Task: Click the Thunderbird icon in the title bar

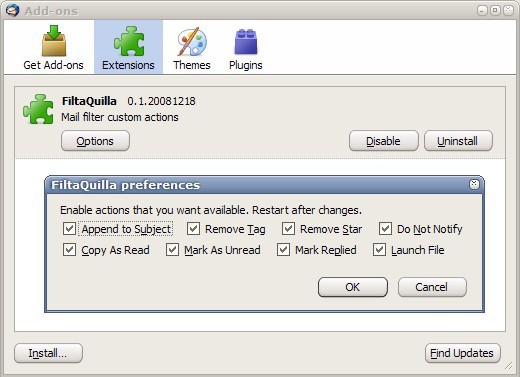Action: coord(13,10)
